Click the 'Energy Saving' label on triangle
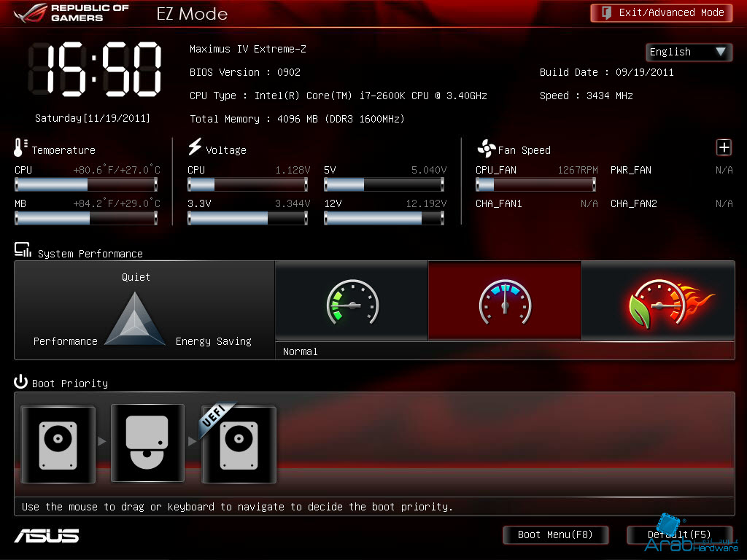Image resolution: width=747 pixels, height=560 pixels. click(x=214, y=341)
